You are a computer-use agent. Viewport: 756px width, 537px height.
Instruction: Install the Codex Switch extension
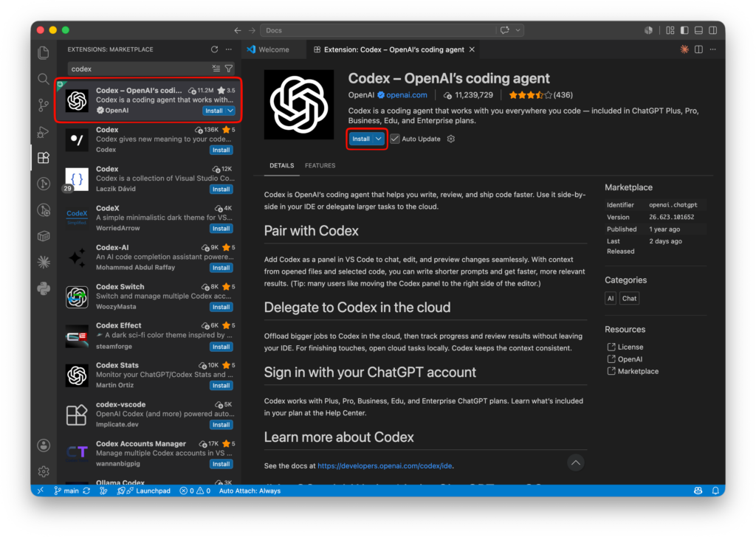[221, 307]
